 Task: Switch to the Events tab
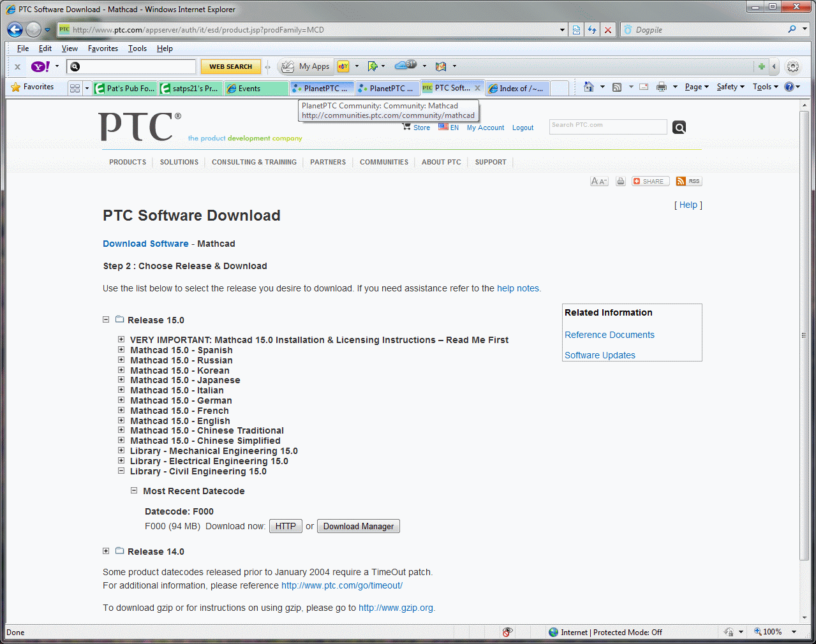(x=256, y=89)
